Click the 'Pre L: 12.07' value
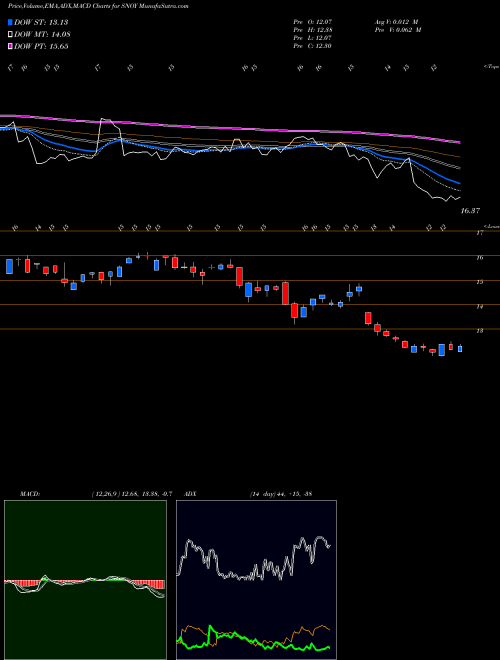Screen dimensions: 500x660 click(313, 38)
